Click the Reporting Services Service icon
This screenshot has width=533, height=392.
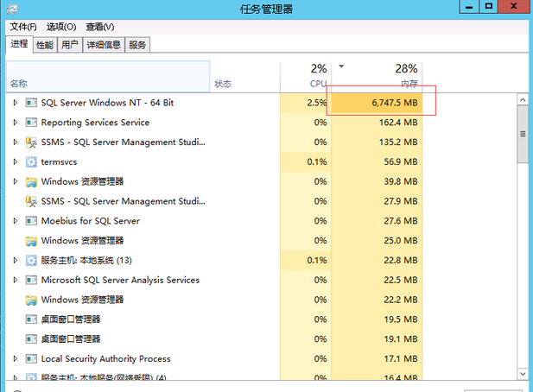32,123
